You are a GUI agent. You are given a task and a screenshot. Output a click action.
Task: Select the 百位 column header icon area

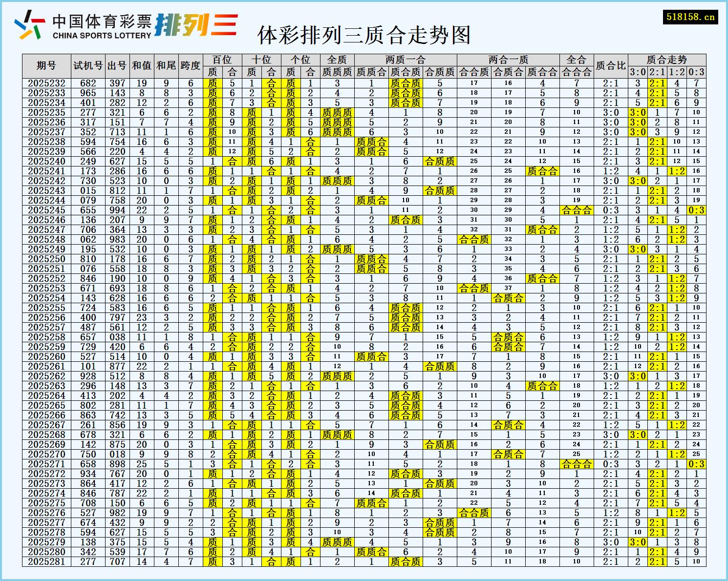pos(223,60)
